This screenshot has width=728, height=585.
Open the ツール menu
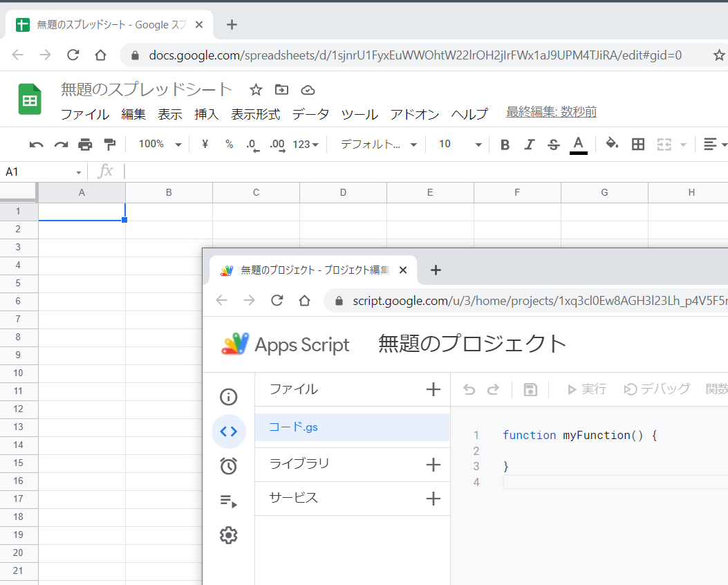(360, 114)
